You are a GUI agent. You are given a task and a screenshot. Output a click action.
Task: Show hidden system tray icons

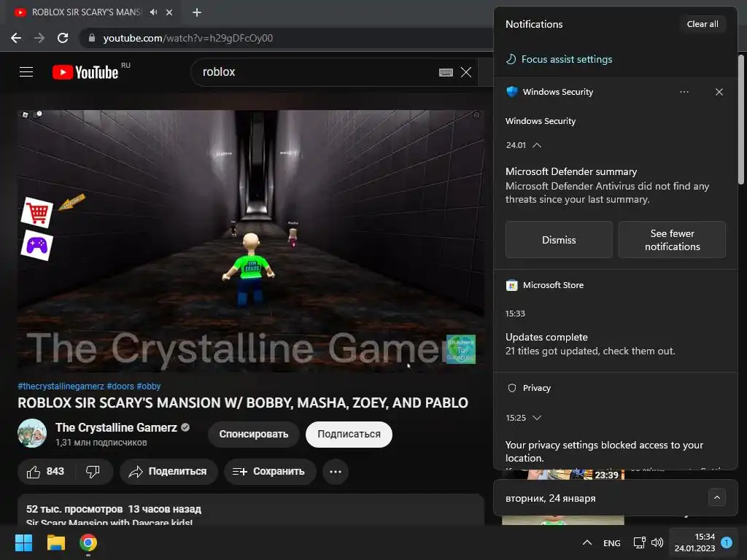click(587, 542)
